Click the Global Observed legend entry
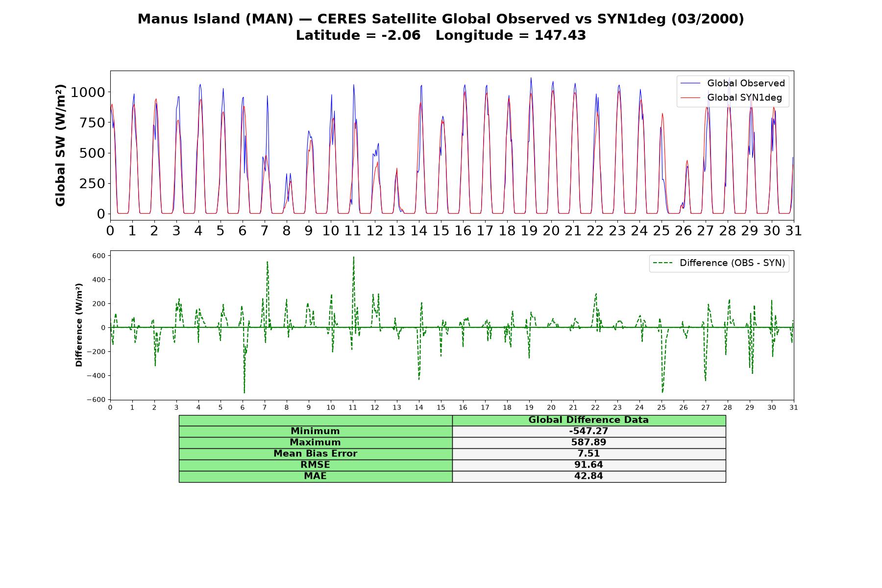Image resolution: width=882 pixels, height=588 pixels. 733,83
